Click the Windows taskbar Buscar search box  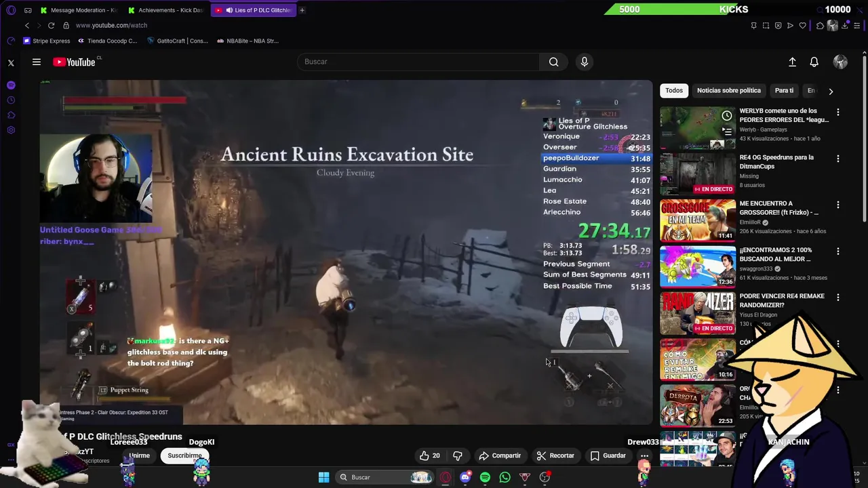[385, 477]
